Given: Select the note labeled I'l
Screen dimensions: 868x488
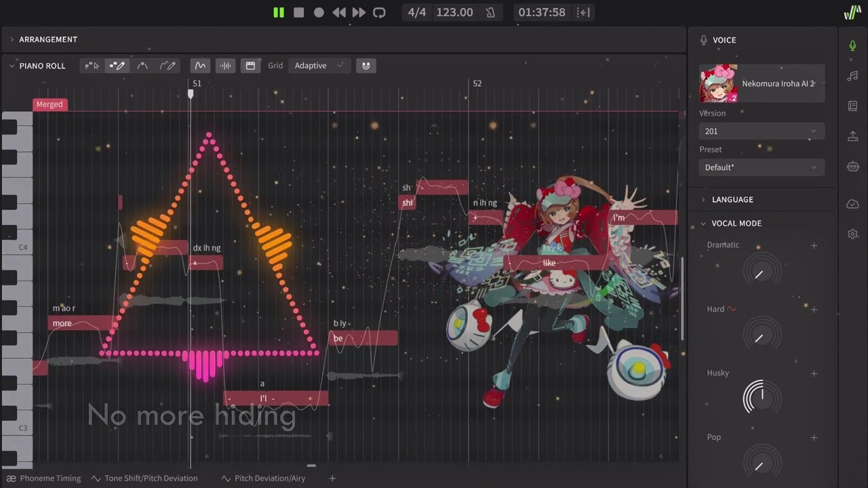Looking at the screenshot, I should [276, 398].
